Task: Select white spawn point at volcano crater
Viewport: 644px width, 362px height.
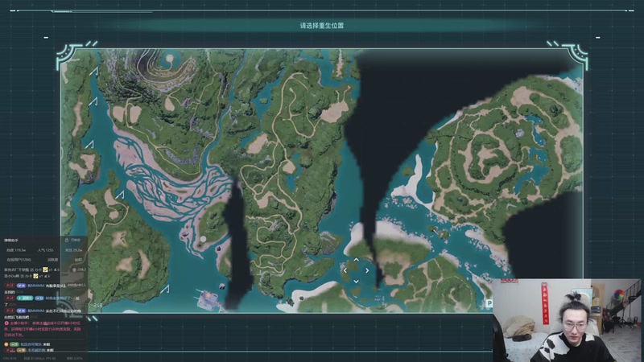Action: pos(170,59)
